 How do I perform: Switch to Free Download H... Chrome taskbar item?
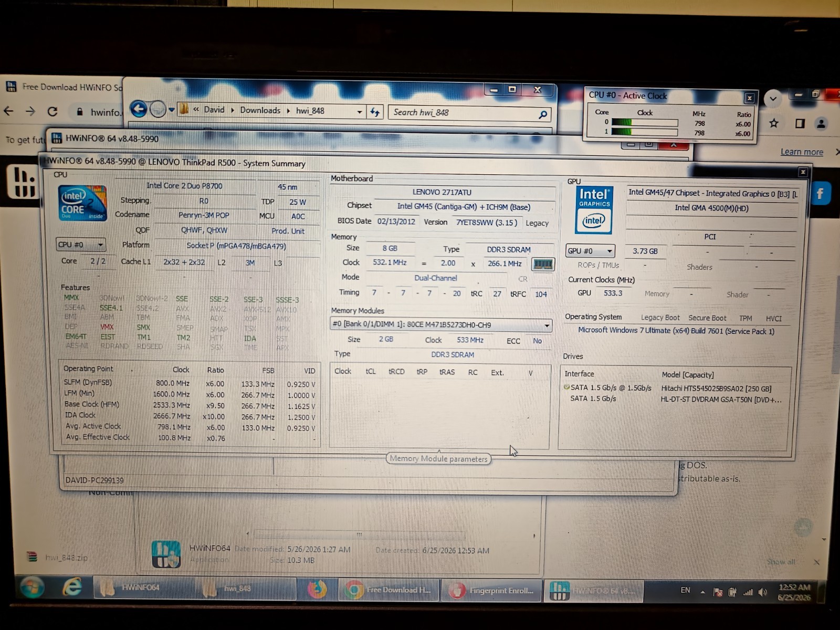[388, 590]
